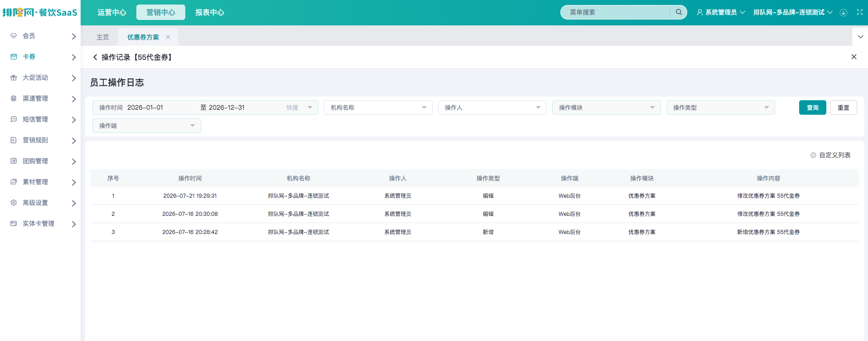Click the 高级设置 hexagon icon
Viewport: 868px width, 341px height.
[14, 203]
